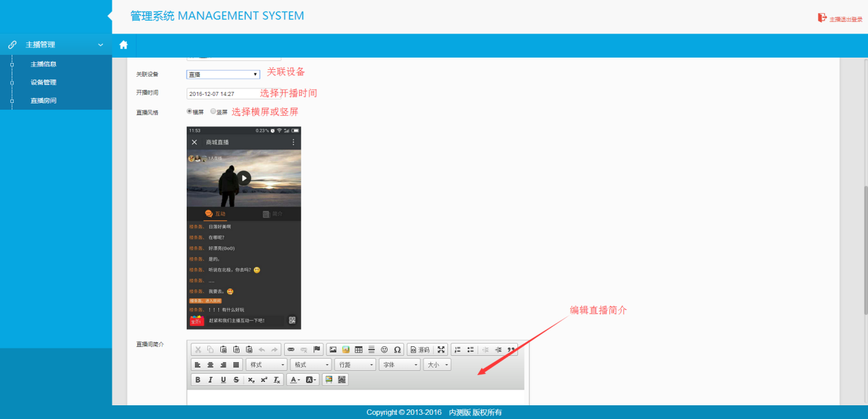The height and width of the screenshot is (419, 868).
Task: Justify text in the editor
Action: coord(237,365)
